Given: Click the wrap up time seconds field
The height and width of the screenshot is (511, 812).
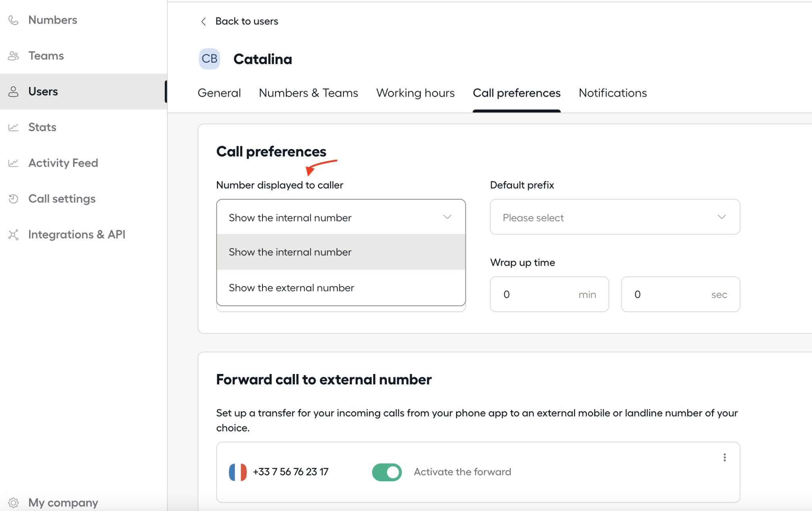Looking at the screenshot, I should [680, 294].
